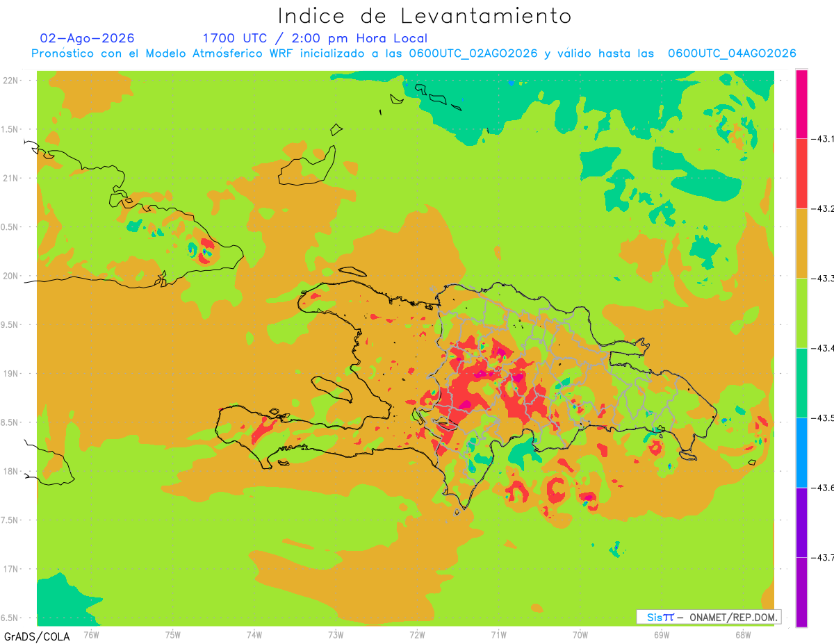The height and width of the screenshot is (644, 834).
Task: Click the '-43.4' legend value
Action: (822, 348)
